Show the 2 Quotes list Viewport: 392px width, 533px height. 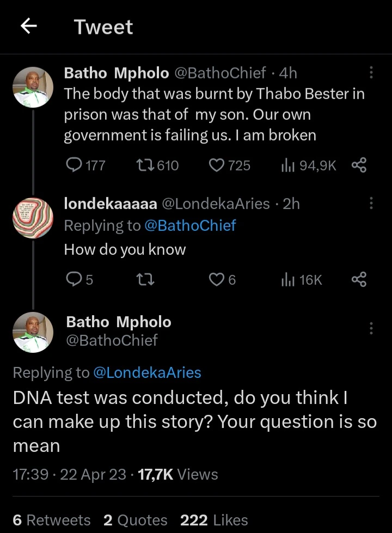tap(135, 520)
